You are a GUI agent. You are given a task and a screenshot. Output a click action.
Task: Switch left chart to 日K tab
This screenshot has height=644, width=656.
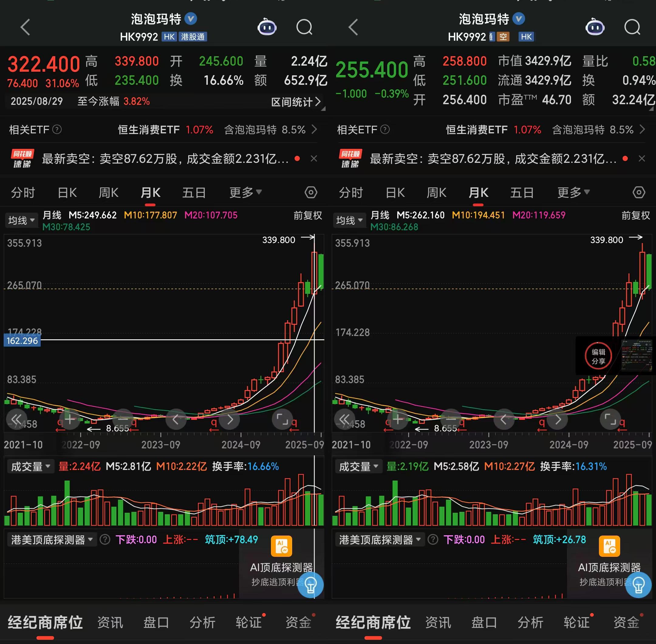coord(67,193)
